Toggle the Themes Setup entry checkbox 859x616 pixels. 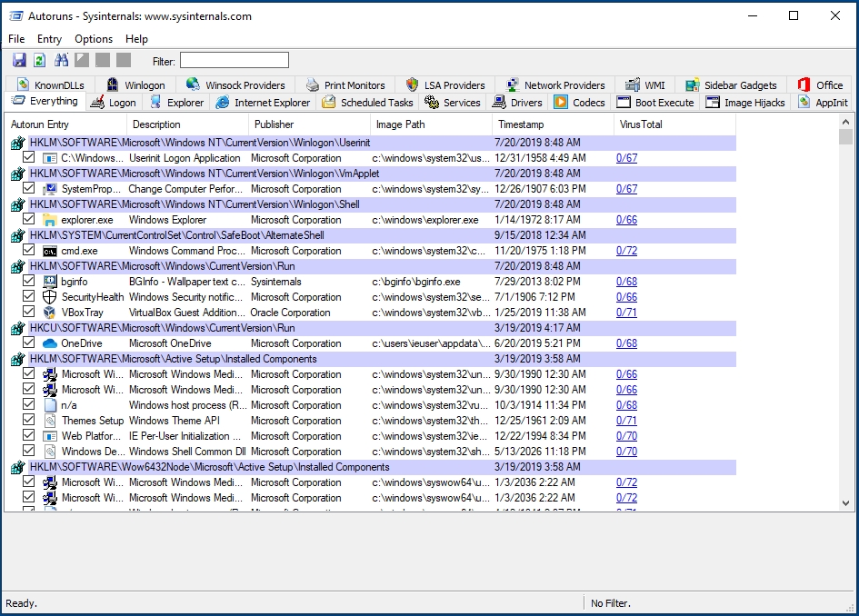pyautogui.click(x=29, y=421)
